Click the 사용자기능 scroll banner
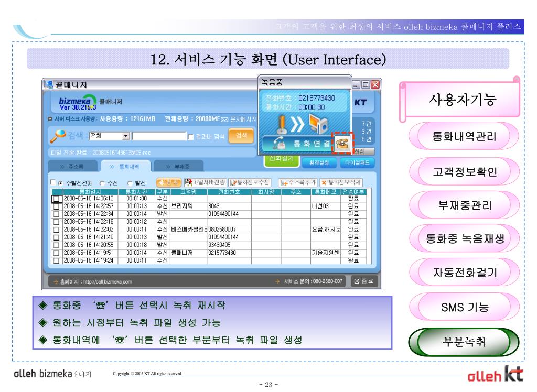The height and width of the screenshot is (392, 537). tap(460, 100)
